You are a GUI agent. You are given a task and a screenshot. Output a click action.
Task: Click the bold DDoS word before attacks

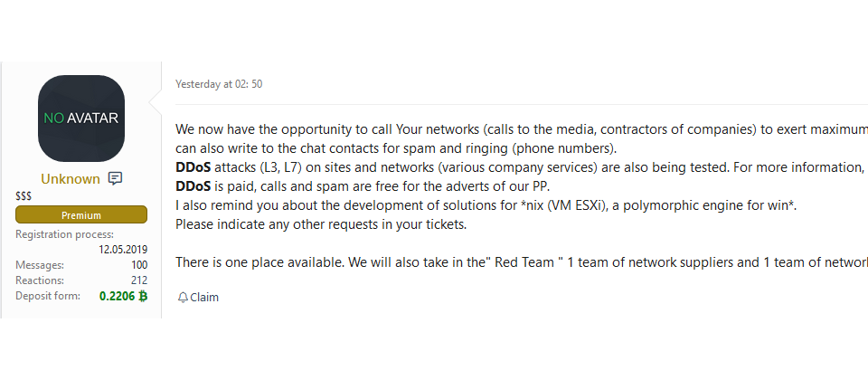[193, 167]
